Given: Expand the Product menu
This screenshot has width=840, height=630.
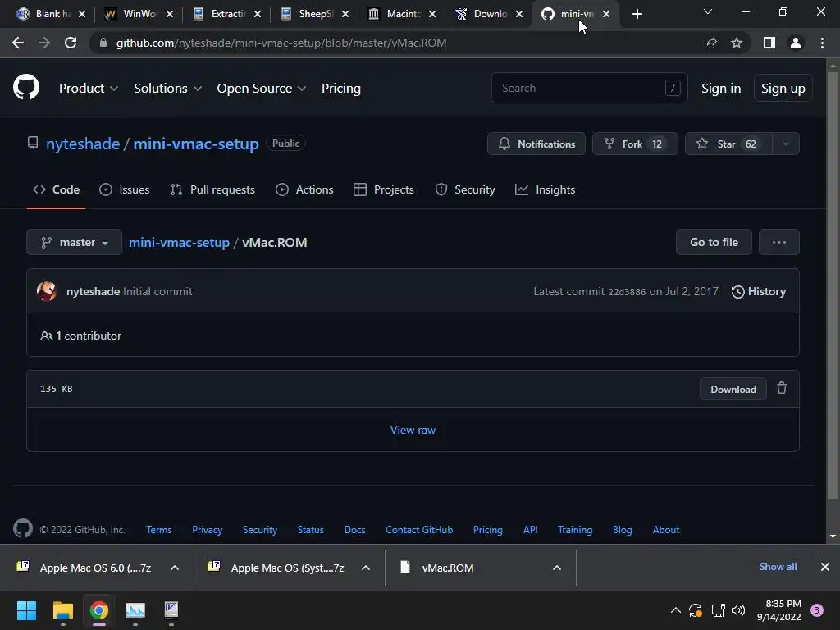Looking at the screenshot, I should [x=89, y=89].
